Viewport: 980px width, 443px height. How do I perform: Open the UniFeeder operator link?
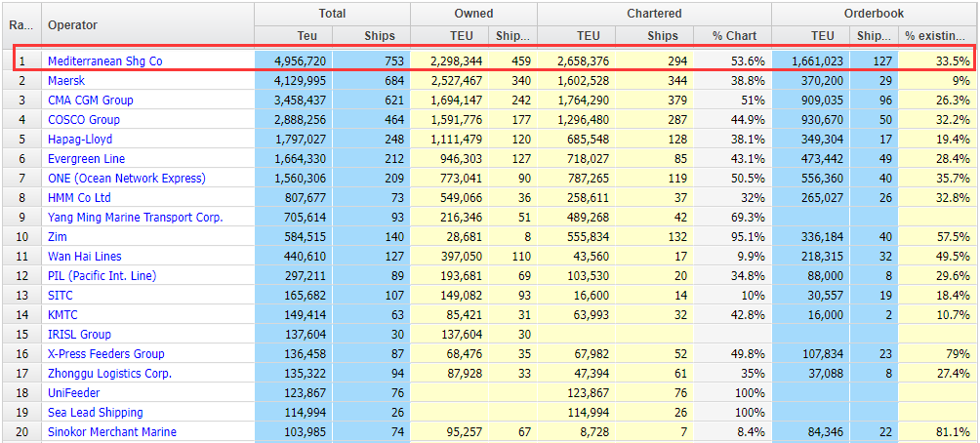click(x=74, y=393)
